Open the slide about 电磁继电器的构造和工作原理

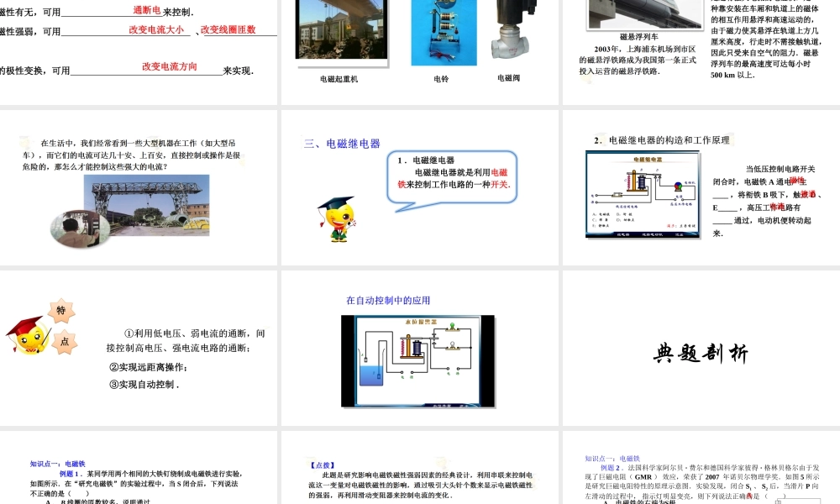coord(701,187)
